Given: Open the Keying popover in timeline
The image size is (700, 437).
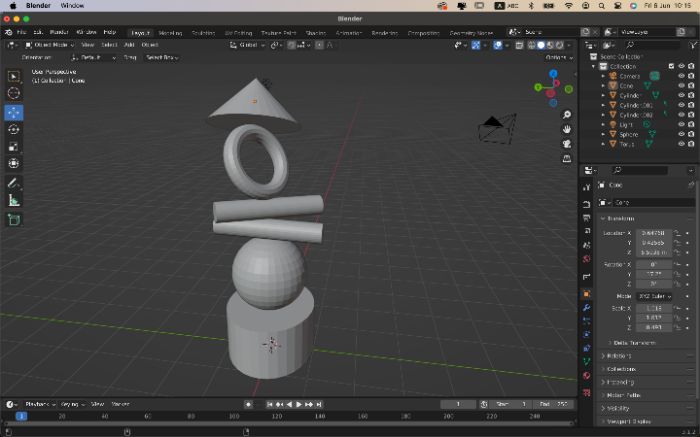Looking at the screenshot, I should click(x=72, y=404).
